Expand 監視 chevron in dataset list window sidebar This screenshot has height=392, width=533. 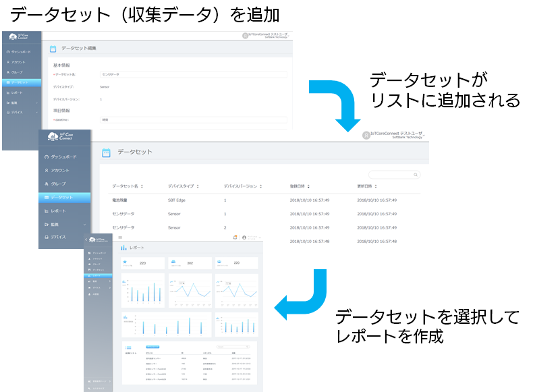(x=84, y=225)
